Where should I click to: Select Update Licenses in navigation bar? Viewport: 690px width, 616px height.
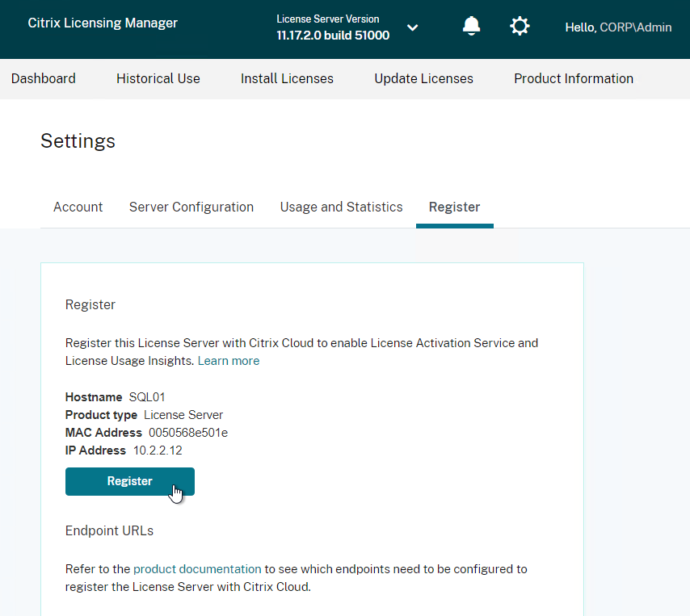(423, 78)
